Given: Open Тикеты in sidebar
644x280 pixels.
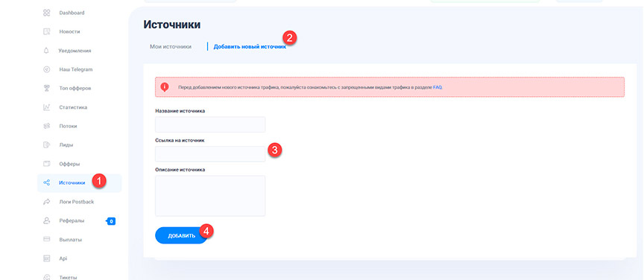Looking at the screenshot, I should 68,277.
